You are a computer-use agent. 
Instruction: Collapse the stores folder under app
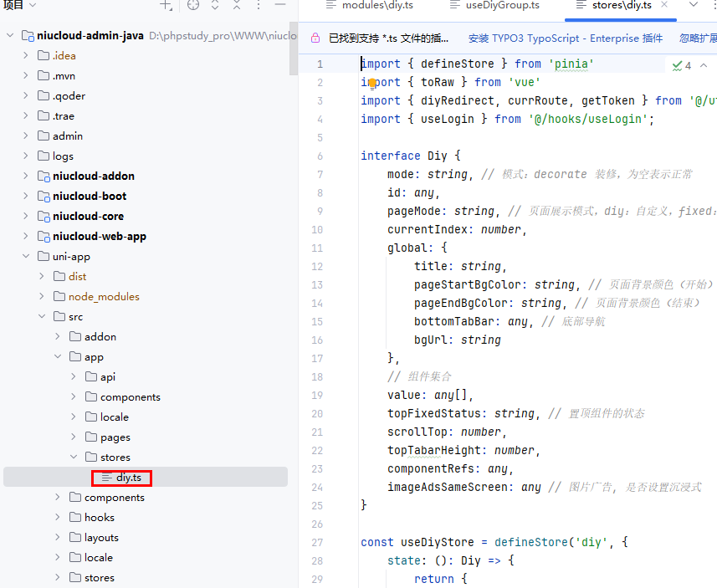[x=73, y=457]
